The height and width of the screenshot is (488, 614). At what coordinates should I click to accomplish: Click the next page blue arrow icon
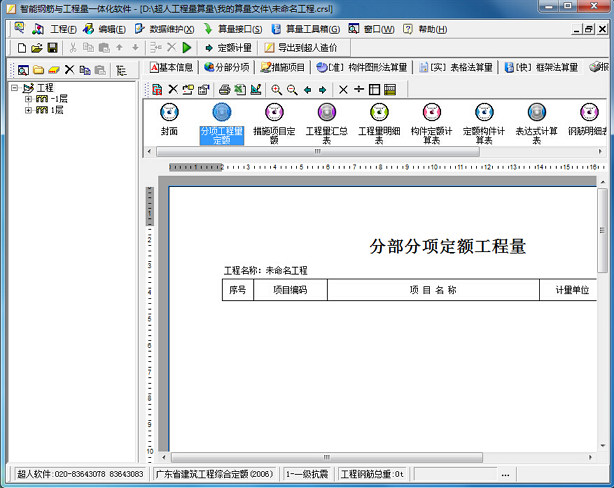tap(323, 90)
